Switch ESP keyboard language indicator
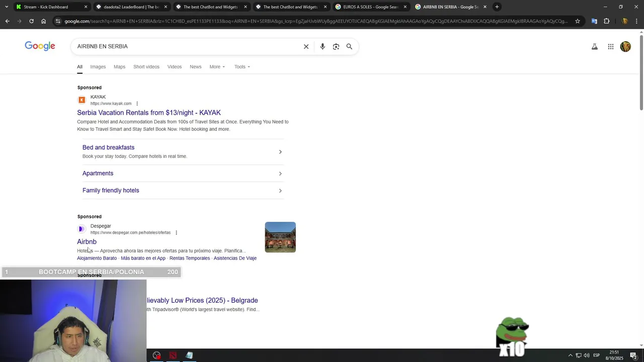 (x=596, y=355)
